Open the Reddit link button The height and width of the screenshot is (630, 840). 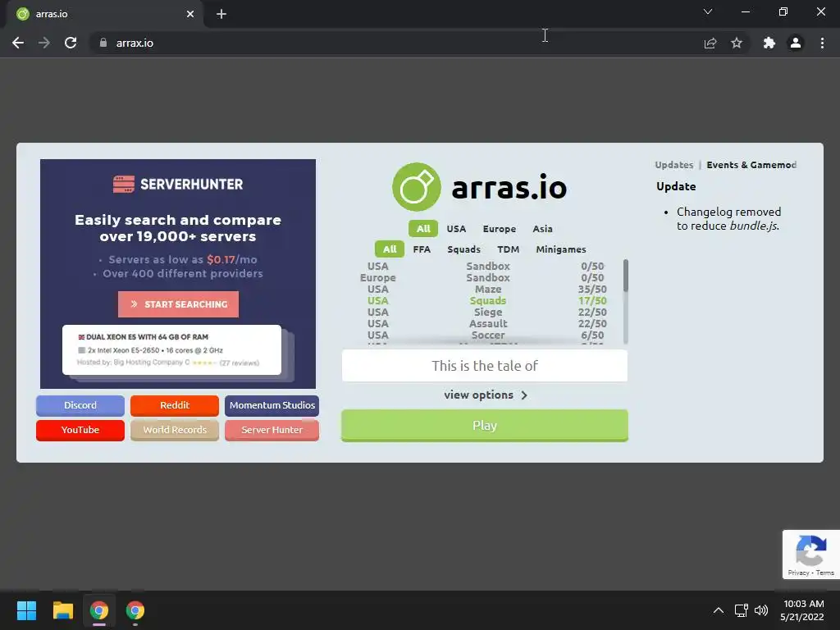click(175, 405)
